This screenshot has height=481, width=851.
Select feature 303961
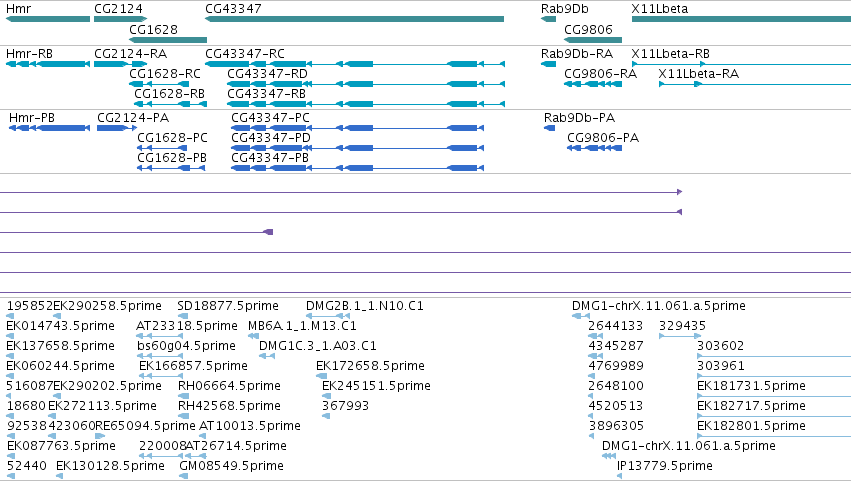774,376
